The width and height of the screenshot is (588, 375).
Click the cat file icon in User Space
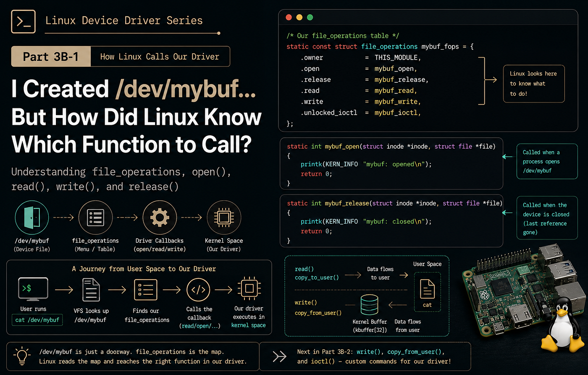tap(427, 289)
